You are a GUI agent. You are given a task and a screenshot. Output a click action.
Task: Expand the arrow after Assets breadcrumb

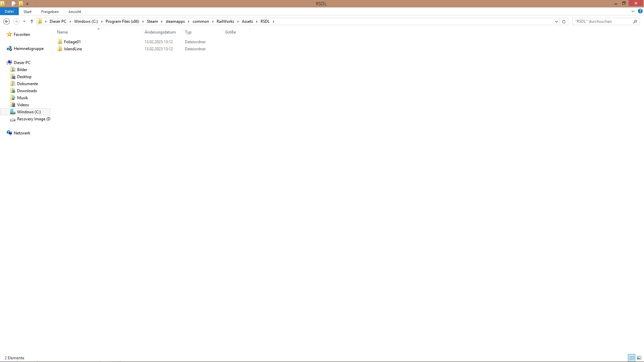pos(257,21)
